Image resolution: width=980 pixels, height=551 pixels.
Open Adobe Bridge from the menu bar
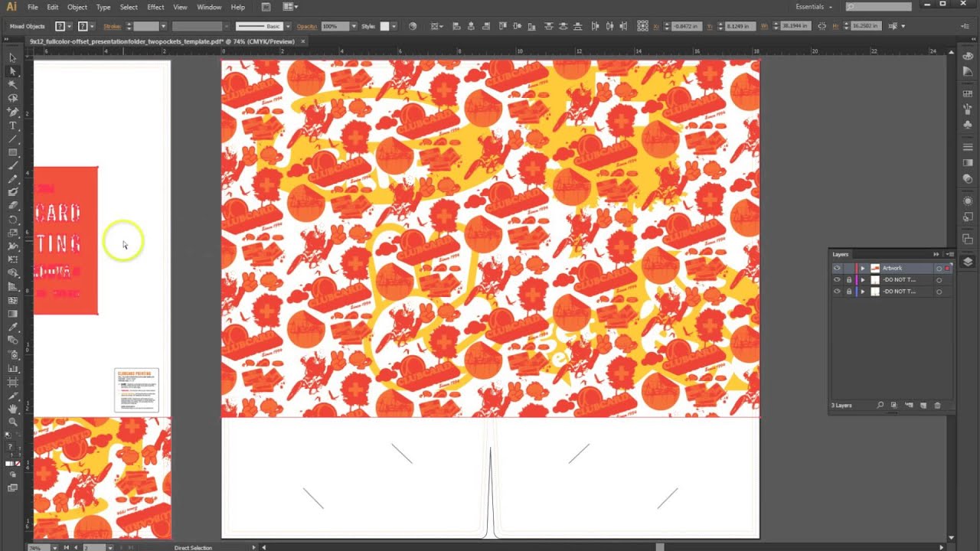click(266, 7)
